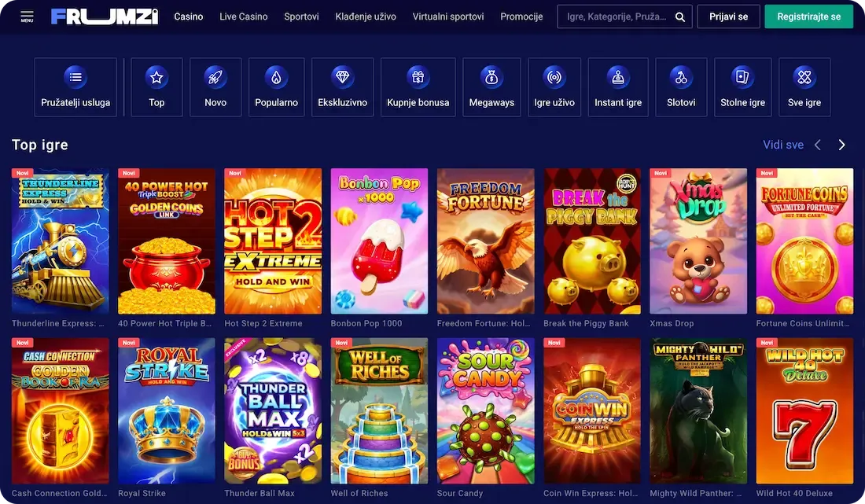Open Fortune Coins Unlimited thumbnail

(805, 241)
